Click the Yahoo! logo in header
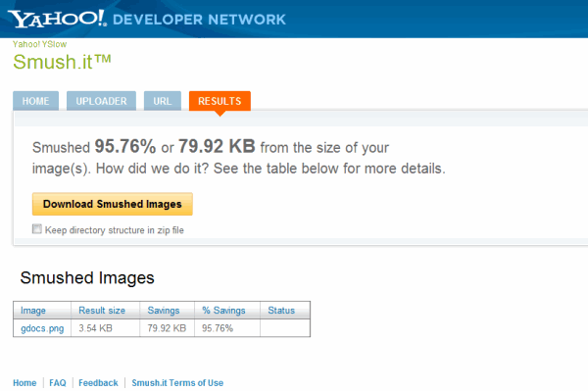 pos(57,19)
